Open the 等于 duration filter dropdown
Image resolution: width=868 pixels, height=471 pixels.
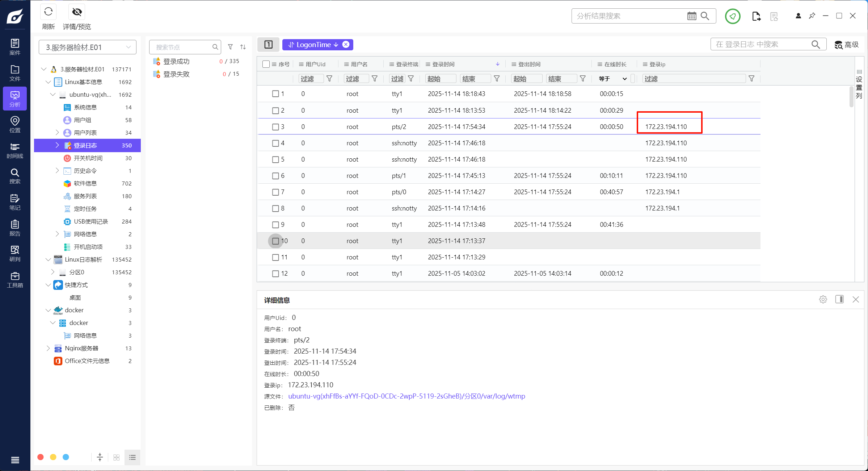(x=613, y=79)
